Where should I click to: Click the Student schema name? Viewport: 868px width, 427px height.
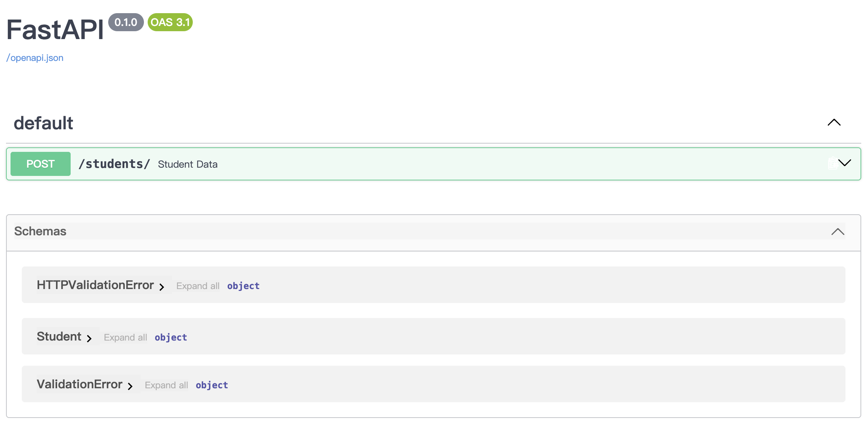[59, 336]
